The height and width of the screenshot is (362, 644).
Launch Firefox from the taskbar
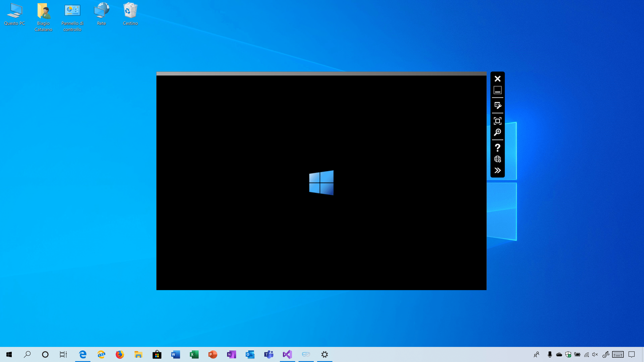click(x=120, y=354)
